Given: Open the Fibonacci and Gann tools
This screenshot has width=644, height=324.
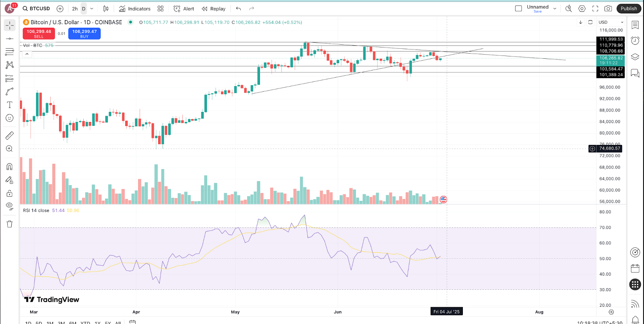Looking at the screenshot, I should click(10, 52).
